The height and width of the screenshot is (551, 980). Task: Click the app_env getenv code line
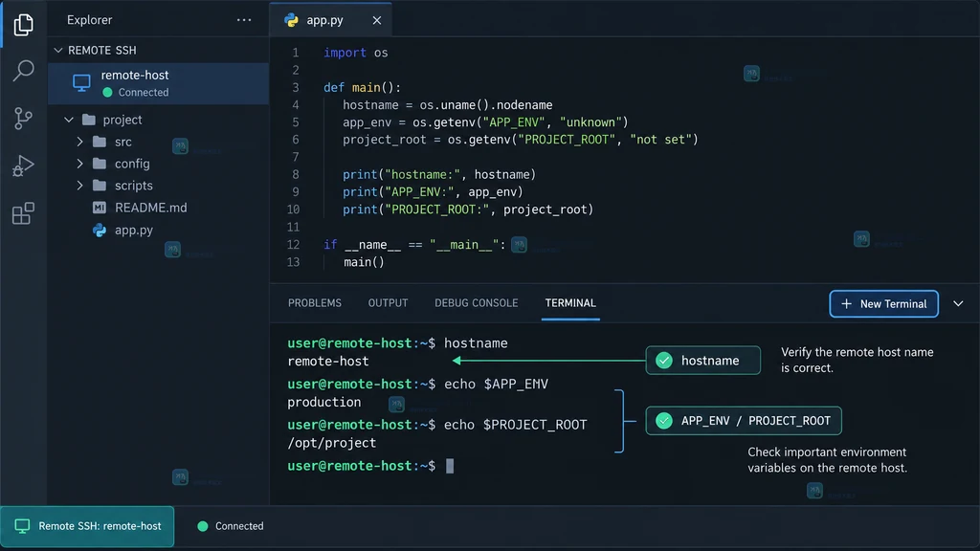(x=485, y=122)
